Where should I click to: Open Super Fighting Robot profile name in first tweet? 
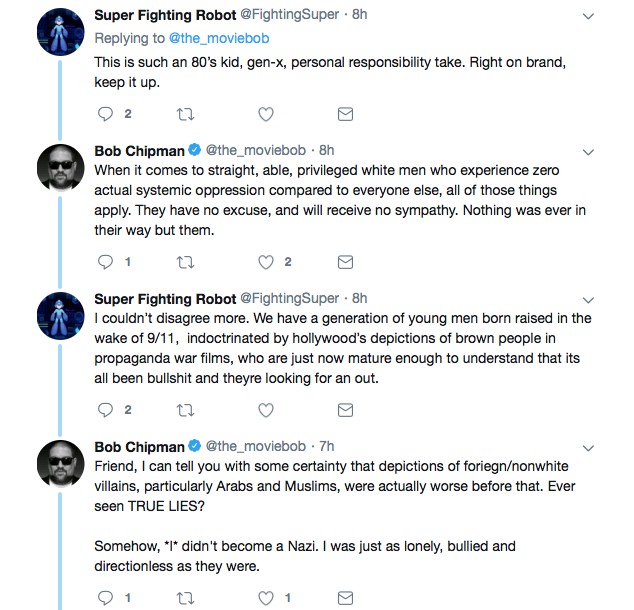click(x=165, y=15)
